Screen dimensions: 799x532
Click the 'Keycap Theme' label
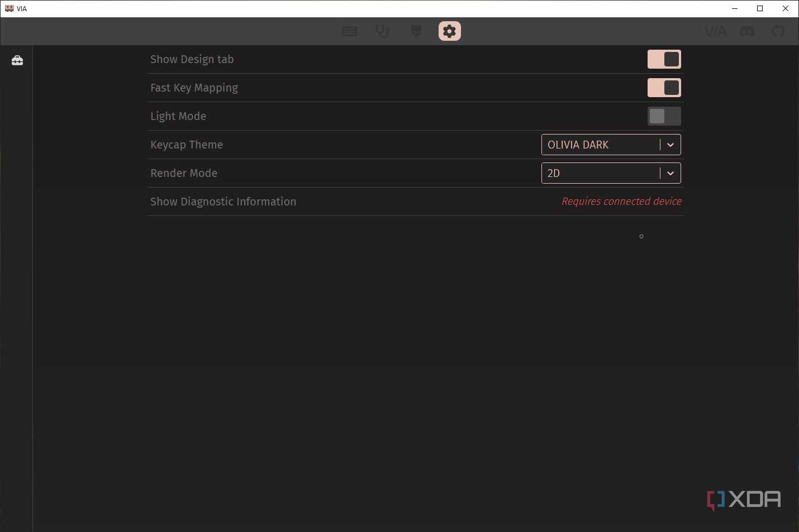187,145
